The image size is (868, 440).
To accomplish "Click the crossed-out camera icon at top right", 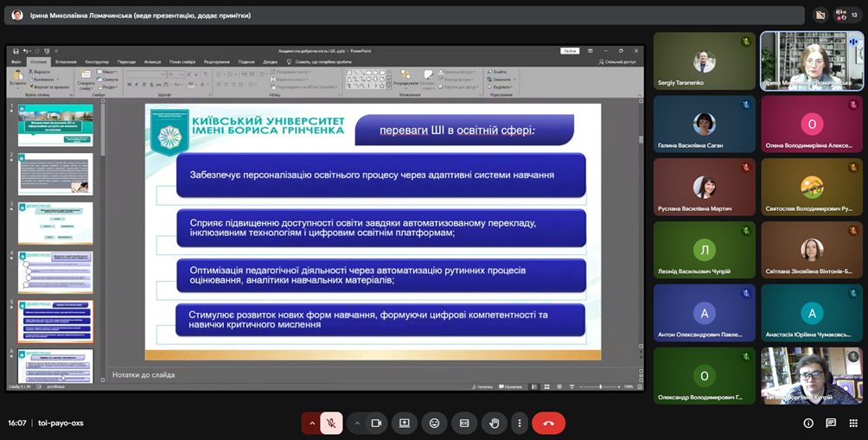I will point(820,15).
